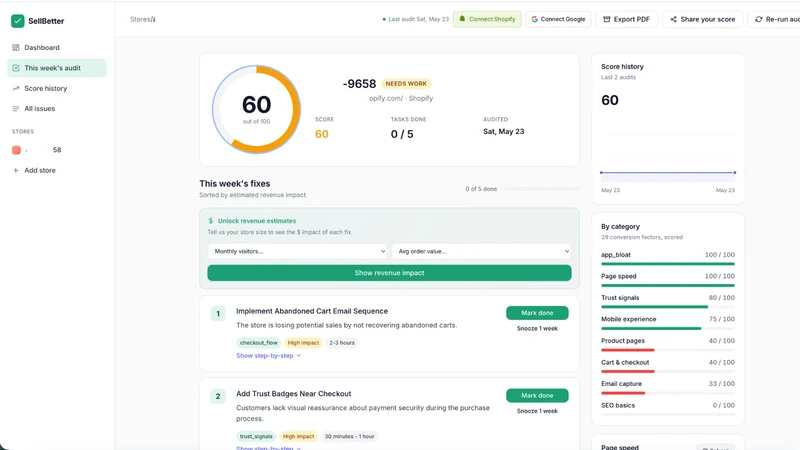
Task: Click the dollar icon by Unlock revenue estimates
Action: click(x=211, y=221)
